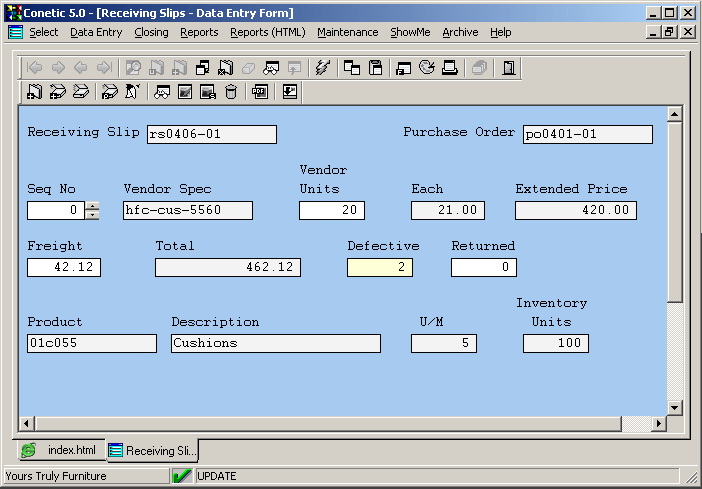702x489 pixels.
Task: Switch to the index.html tab
Action: [x=60, y=451]
